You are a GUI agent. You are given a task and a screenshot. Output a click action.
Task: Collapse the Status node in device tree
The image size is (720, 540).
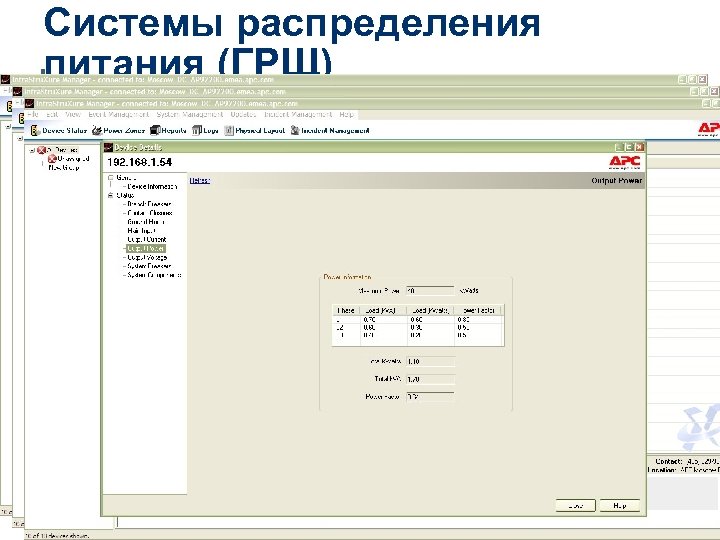[x=110, y=195]
